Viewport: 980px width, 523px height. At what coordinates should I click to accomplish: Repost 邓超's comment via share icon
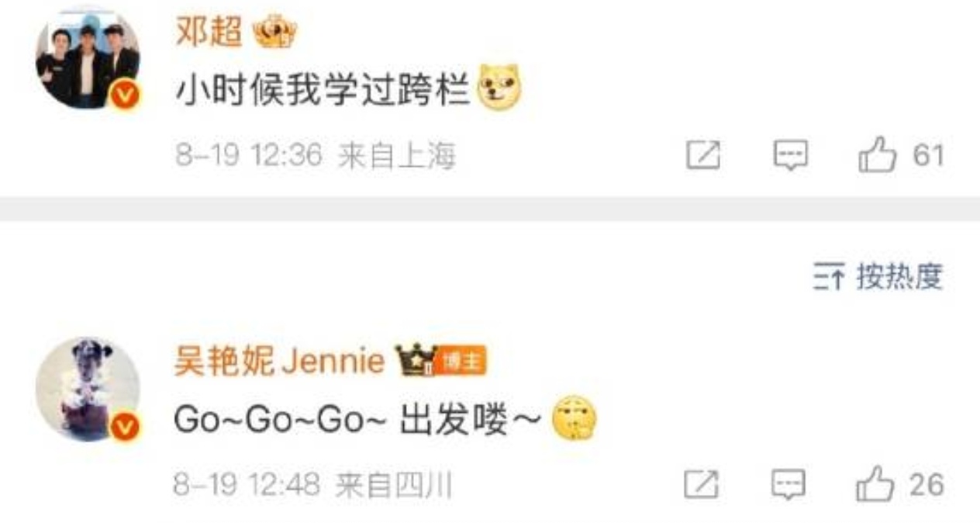point(703,156)
